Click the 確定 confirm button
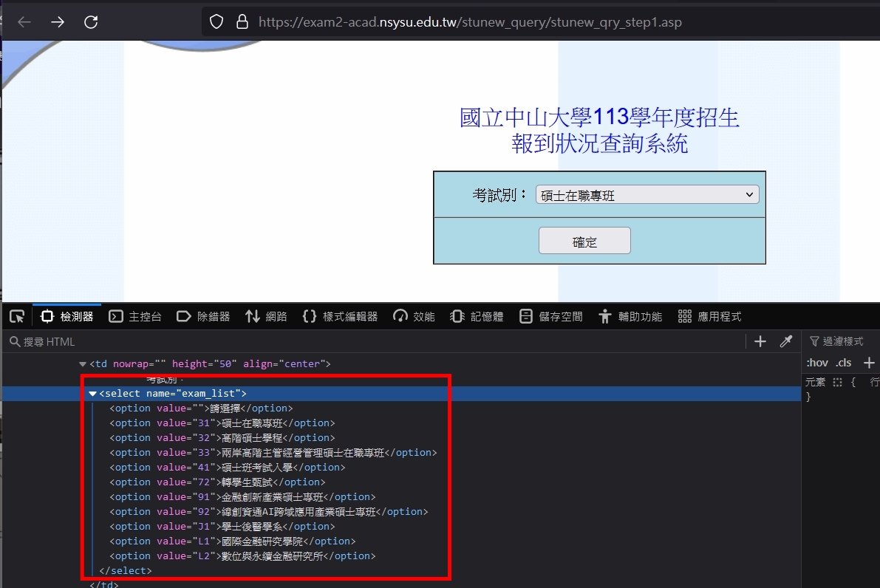The height and width of the screenshot is (588, 880). 584,241
